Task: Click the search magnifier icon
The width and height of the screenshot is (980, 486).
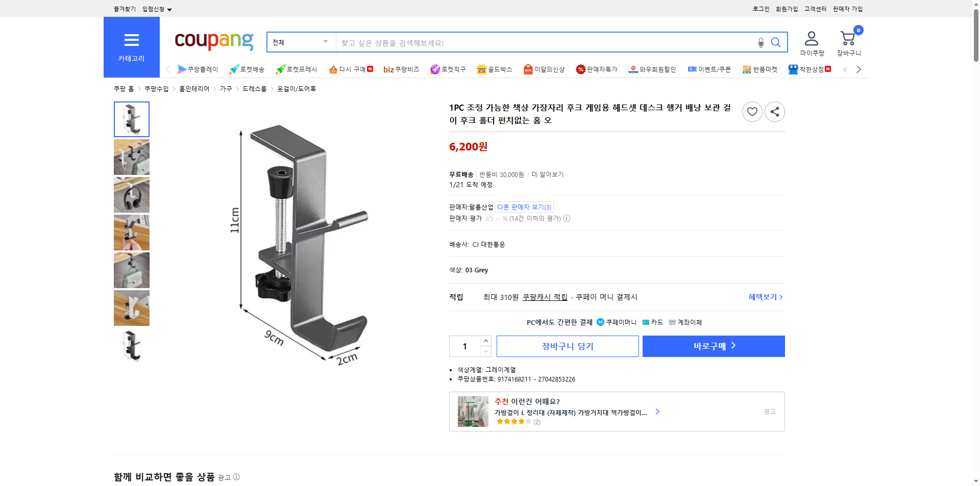Action: (x=776, y=43)
